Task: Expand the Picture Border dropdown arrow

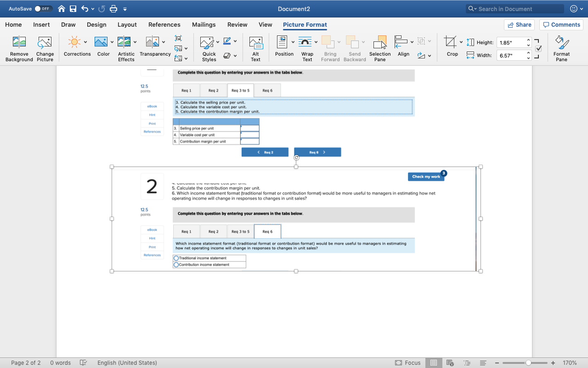Action: (x=235, y=41)
